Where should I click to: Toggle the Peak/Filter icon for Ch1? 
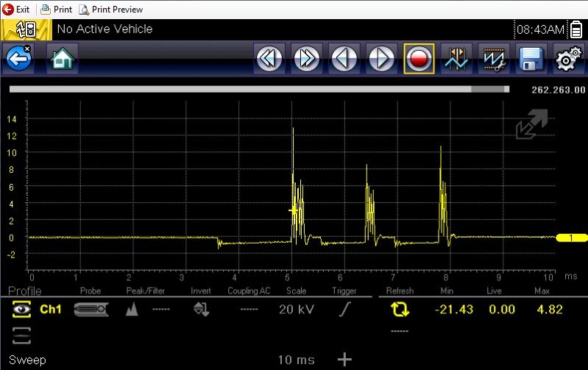[132, 309]
